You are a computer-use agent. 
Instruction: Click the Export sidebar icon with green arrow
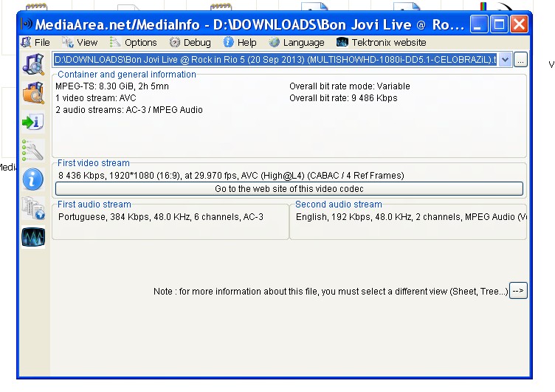[33, 122]
